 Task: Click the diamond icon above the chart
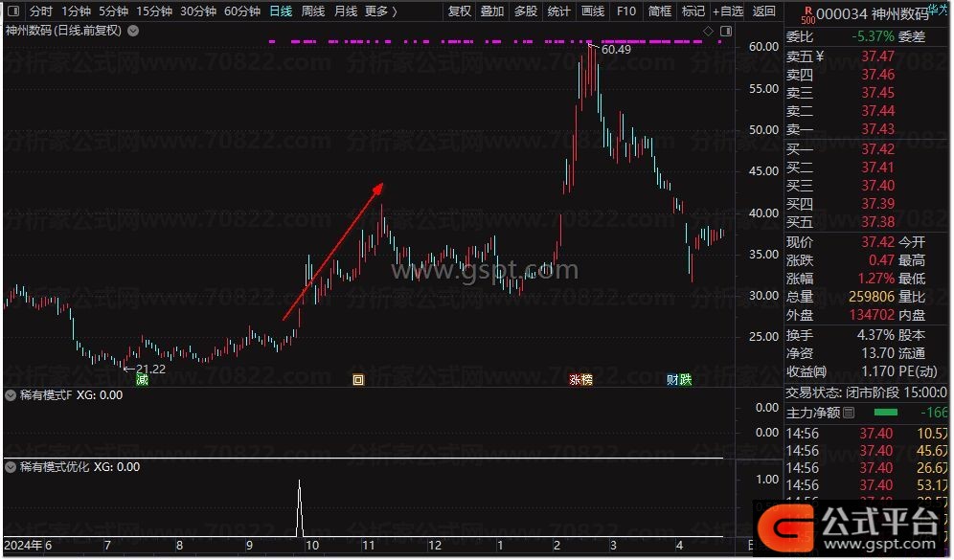[x=708, y=31]
